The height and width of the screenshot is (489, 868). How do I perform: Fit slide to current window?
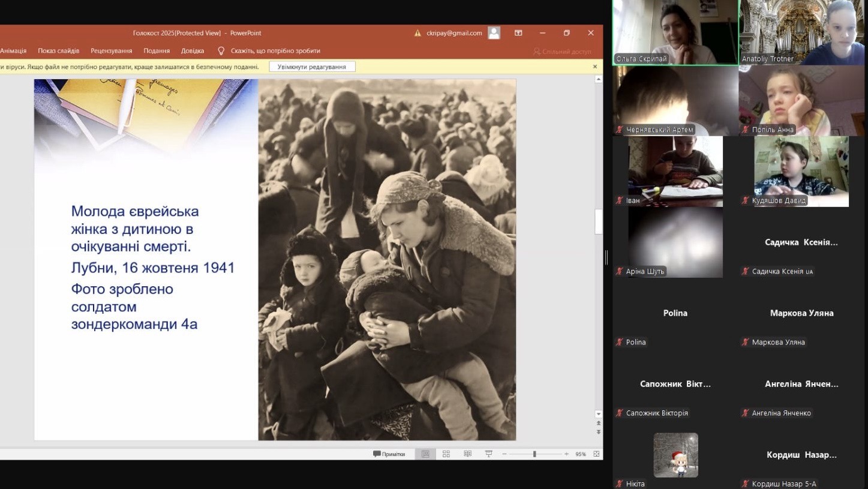pos(596,454)
